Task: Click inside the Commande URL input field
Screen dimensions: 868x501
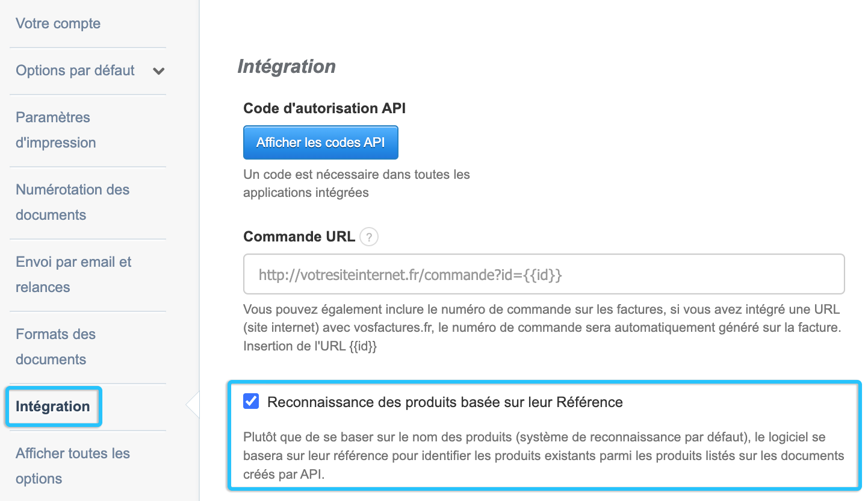Action: pyautogui.click(x=542, y=274)
